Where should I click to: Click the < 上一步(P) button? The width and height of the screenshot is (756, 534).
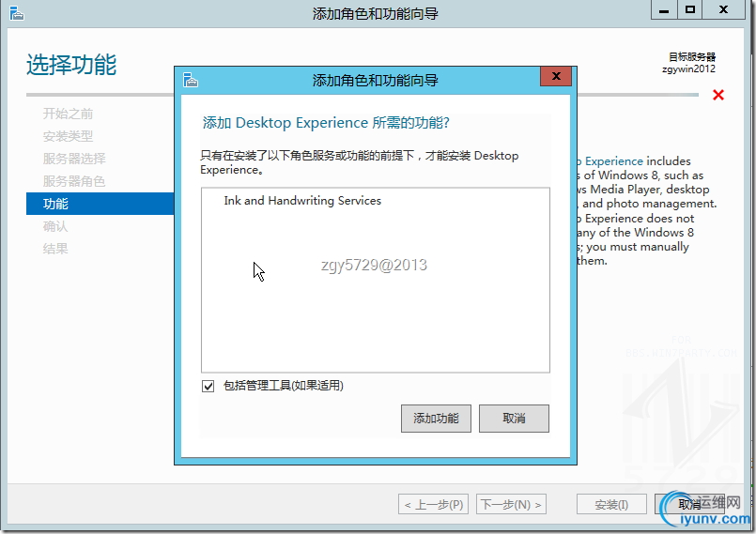coord(434,505)
